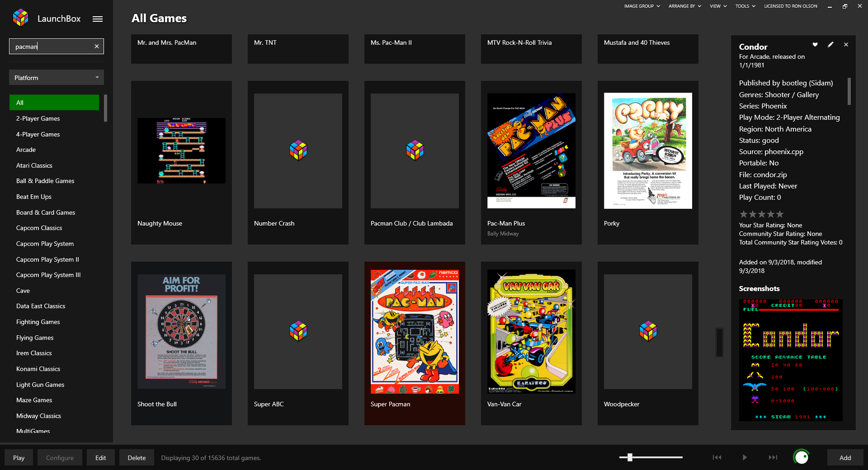Select the Super Pacman box art
This screenshot has height=470, width=868.
point(415,331)
